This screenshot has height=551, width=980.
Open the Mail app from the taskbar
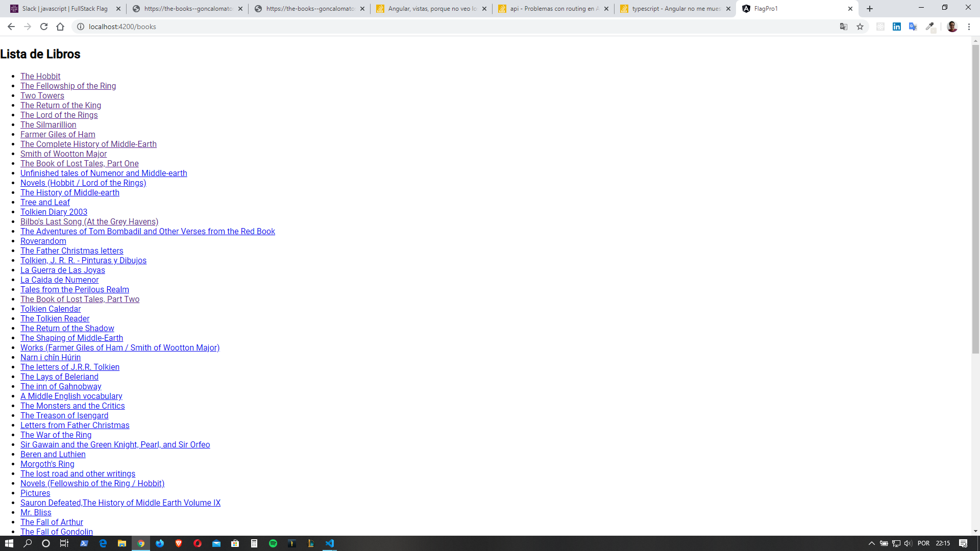[216, 543]
